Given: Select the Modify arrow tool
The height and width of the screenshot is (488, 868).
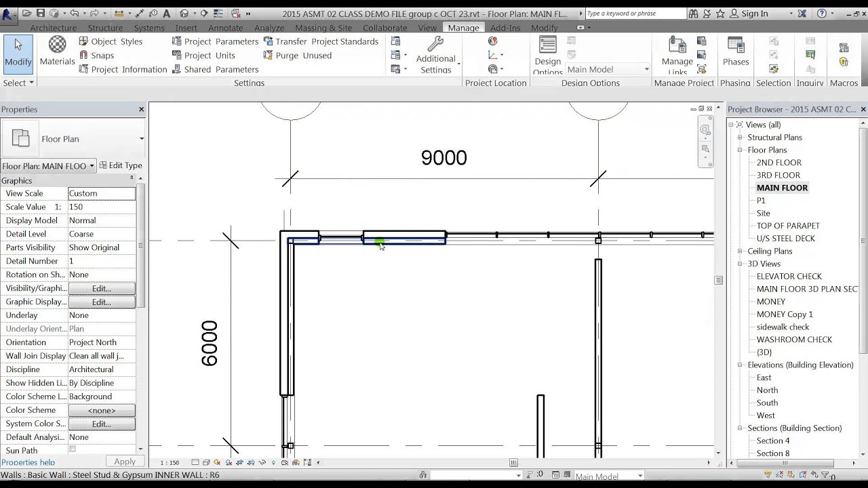Looking at the screenshot, I should 18,53.
